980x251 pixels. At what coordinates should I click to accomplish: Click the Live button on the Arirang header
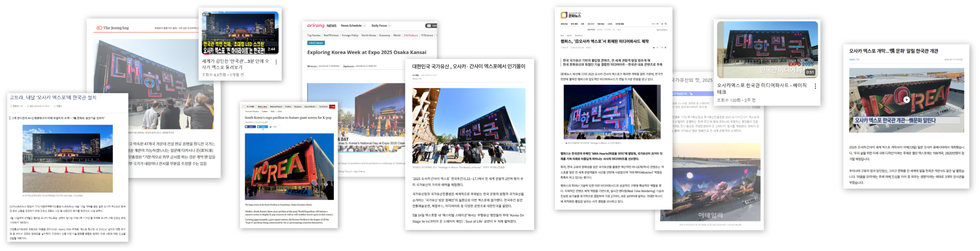point(432,26)
